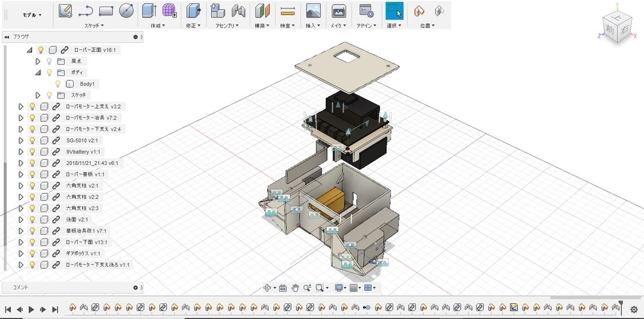Click the Insert image icon
This screenshot has height=319, width=644.
(x=313, y=11)
